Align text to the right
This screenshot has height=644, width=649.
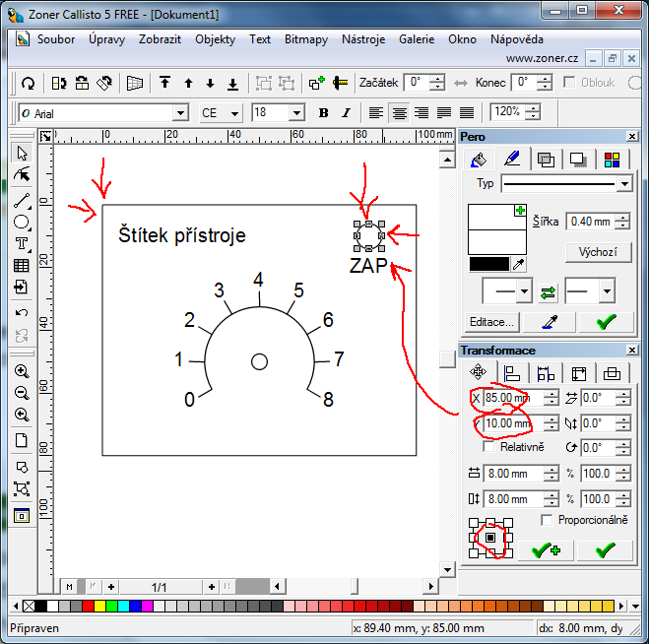click(422, 112)
